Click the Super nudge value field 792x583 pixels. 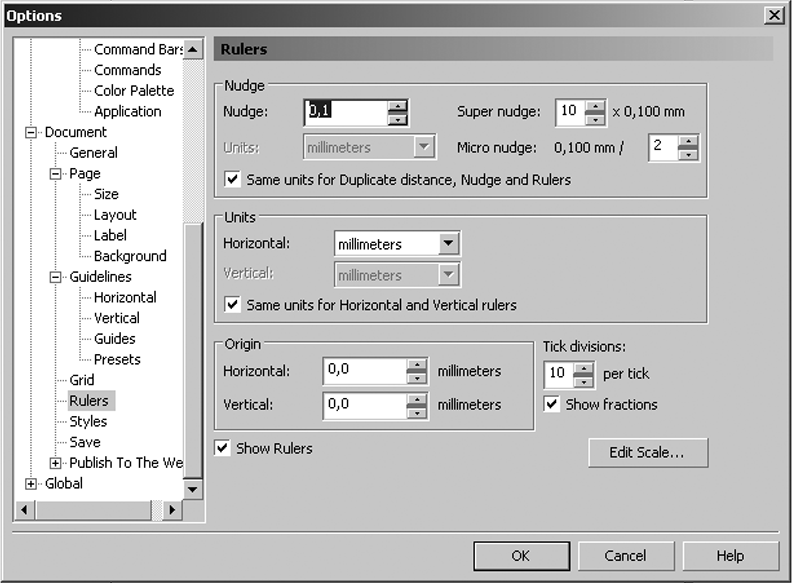click(571, 113)
